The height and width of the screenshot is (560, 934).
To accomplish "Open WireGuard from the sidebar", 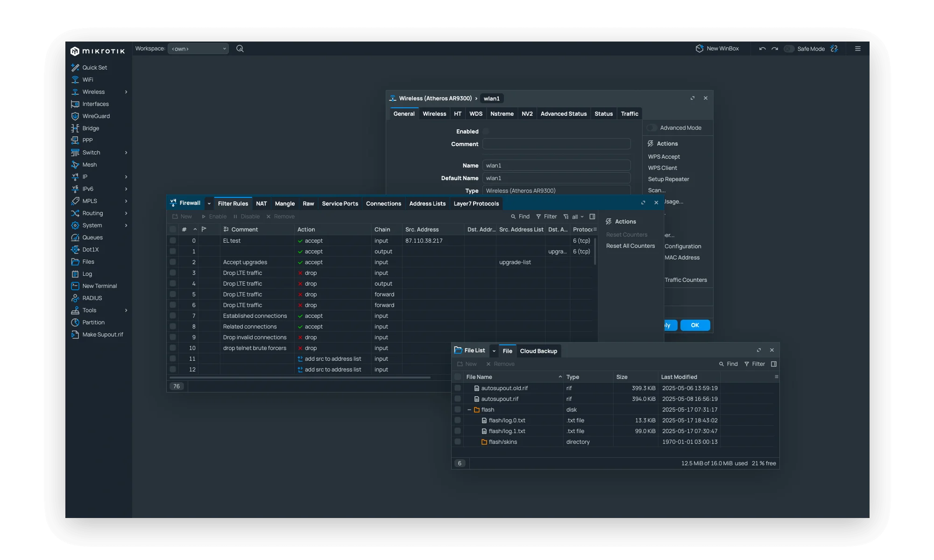I will 96,116.
